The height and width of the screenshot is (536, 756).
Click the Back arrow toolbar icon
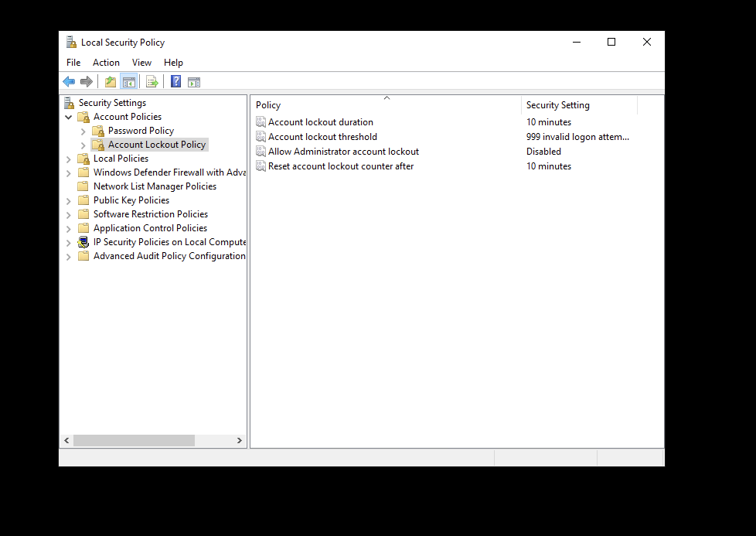69,82
